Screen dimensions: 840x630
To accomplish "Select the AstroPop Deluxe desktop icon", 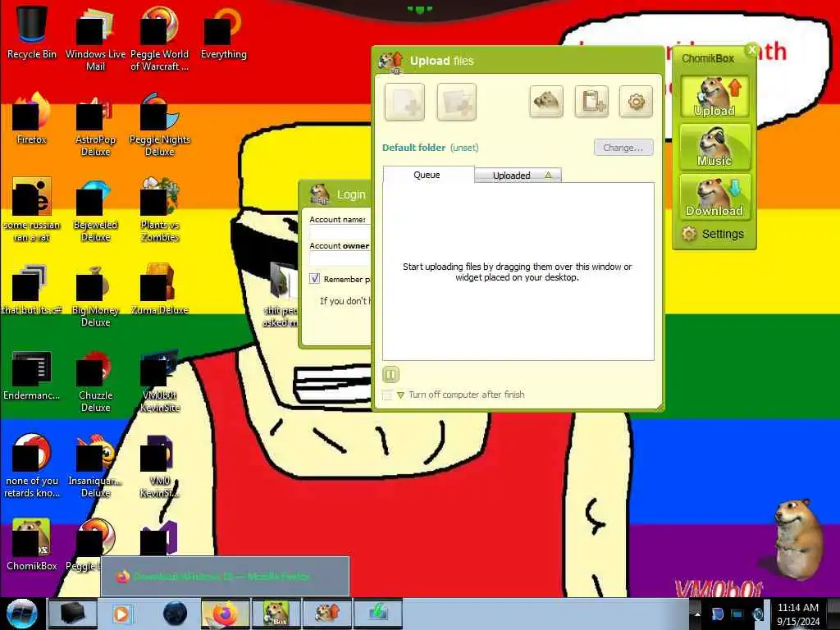I will coord(95,125).
